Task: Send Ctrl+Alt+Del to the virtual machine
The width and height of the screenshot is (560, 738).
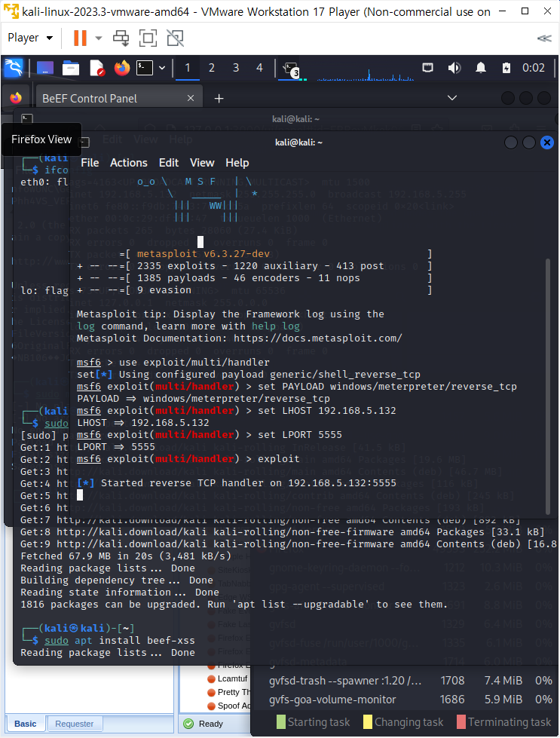Action: (121, 38)
